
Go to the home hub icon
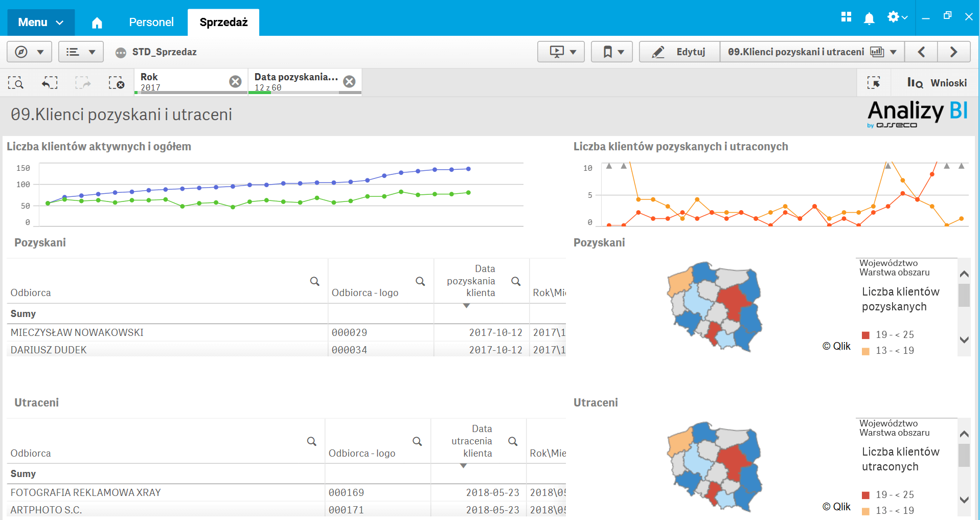click(97, 22)
